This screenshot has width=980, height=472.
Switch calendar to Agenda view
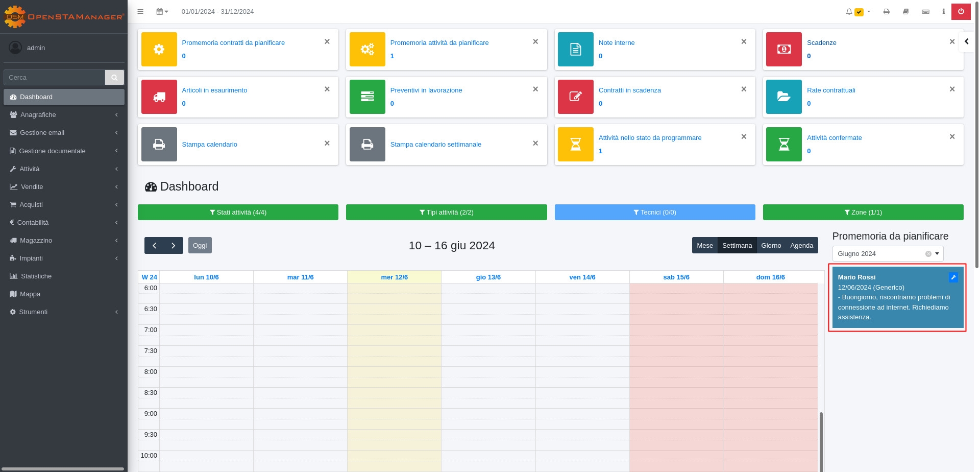pos(801,246)
